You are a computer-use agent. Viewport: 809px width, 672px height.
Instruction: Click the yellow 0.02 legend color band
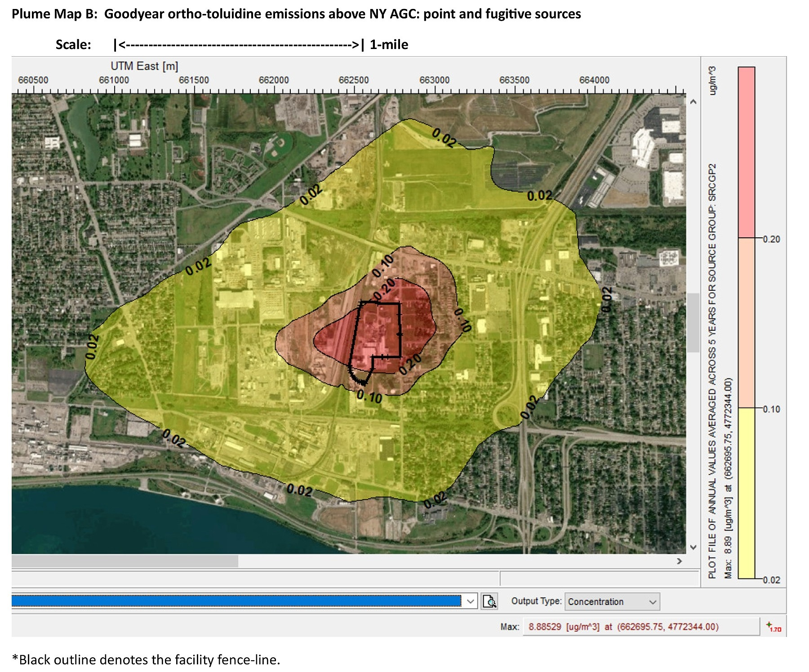pyautogui.click(x=746, y=493)
